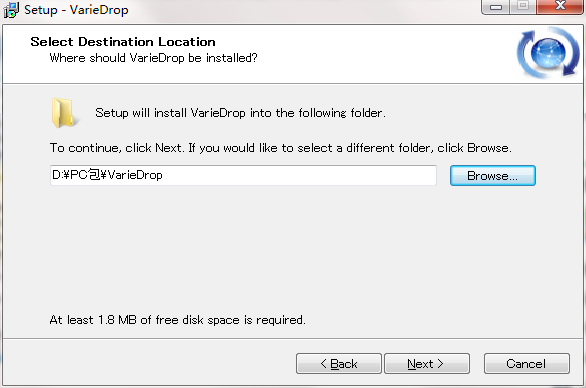The height and width of the screenshot is (388, 586).
Task: Proceed with the Next button
Action: pyautogui.click(x=427, y=363)
